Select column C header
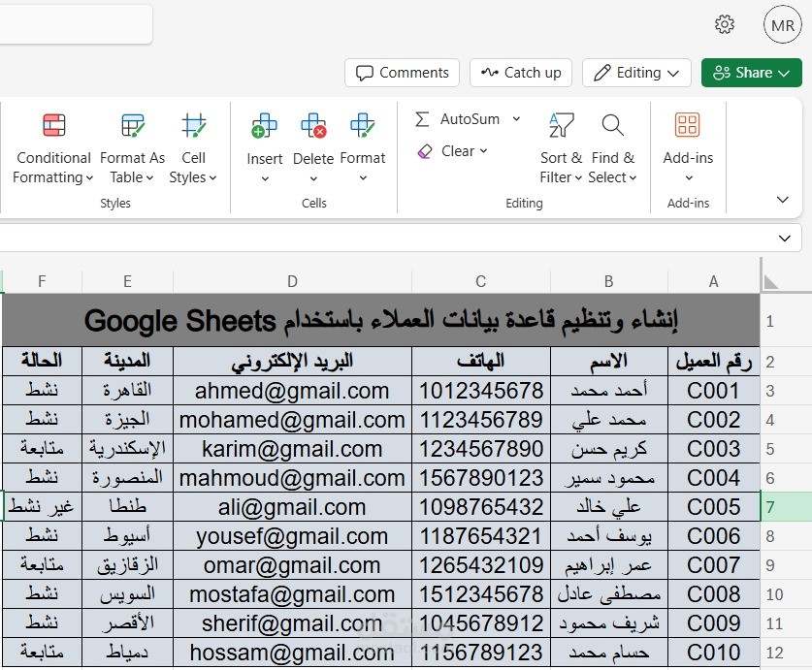The width and height of the screenshot is (812, 670). pyautogui.click(x=480, y=281)
